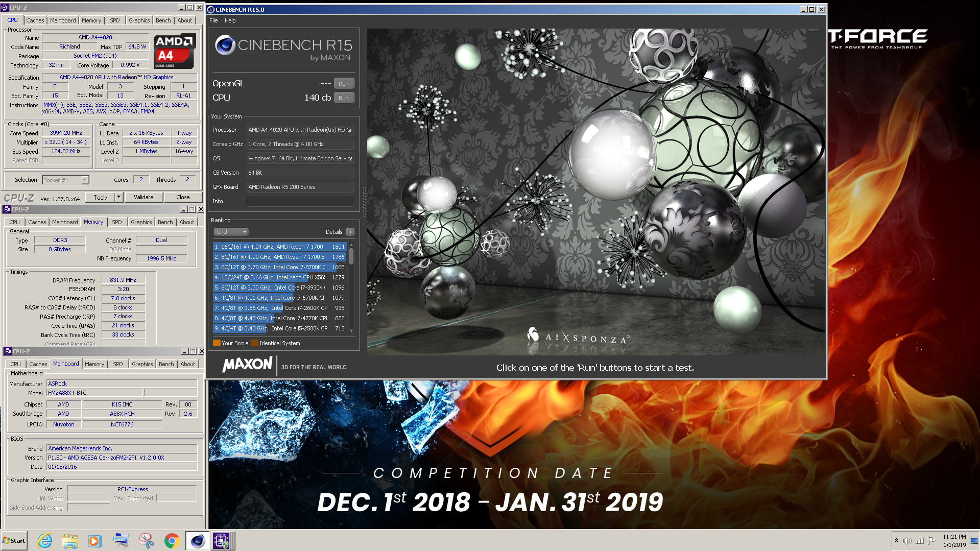Open the volume control in the tray
Screen dimensions: 980x551
click(x=907, y=541)
